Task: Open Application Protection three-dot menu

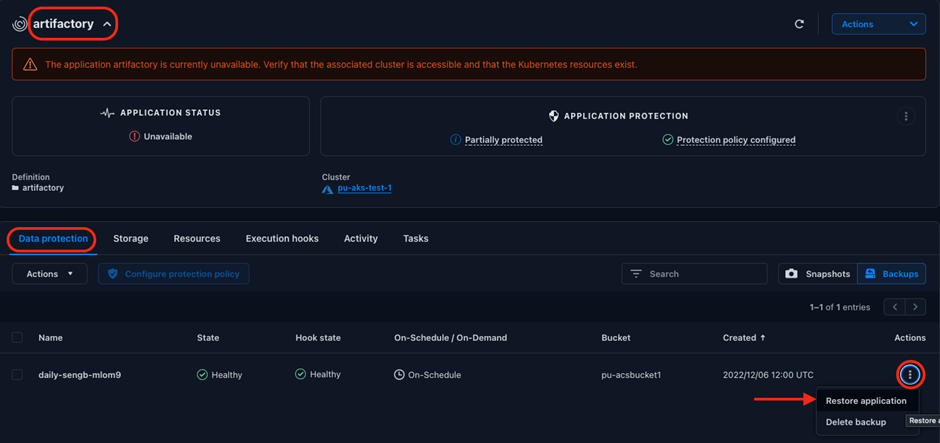Action: 906,116
